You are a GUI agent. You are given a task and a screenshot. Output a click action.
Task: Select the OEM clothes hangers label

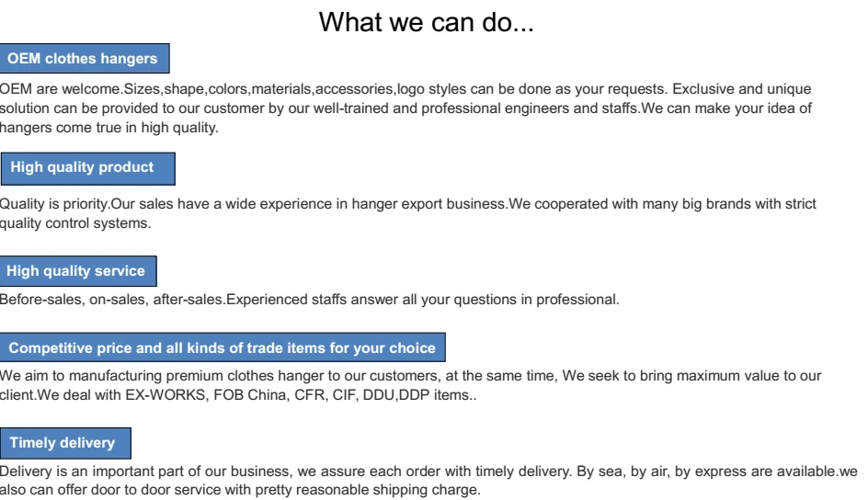click(x=84, y=60)
